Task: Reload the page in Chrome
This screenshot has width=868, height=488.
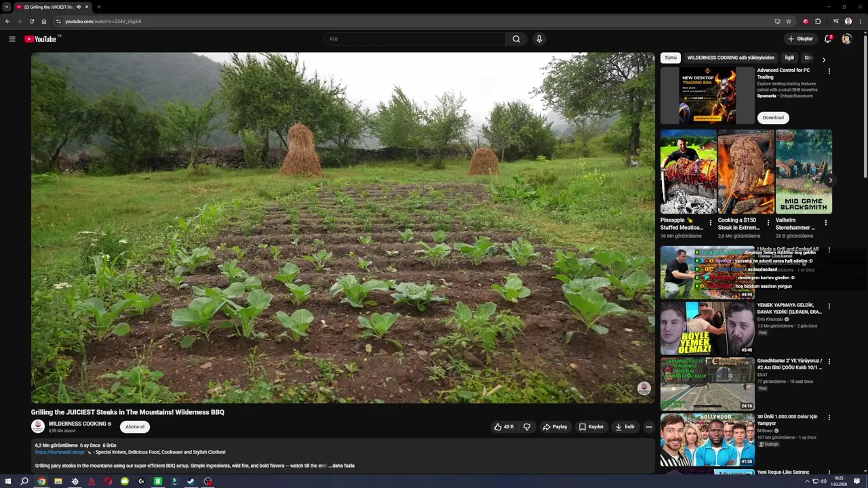Action: point(31,21)
